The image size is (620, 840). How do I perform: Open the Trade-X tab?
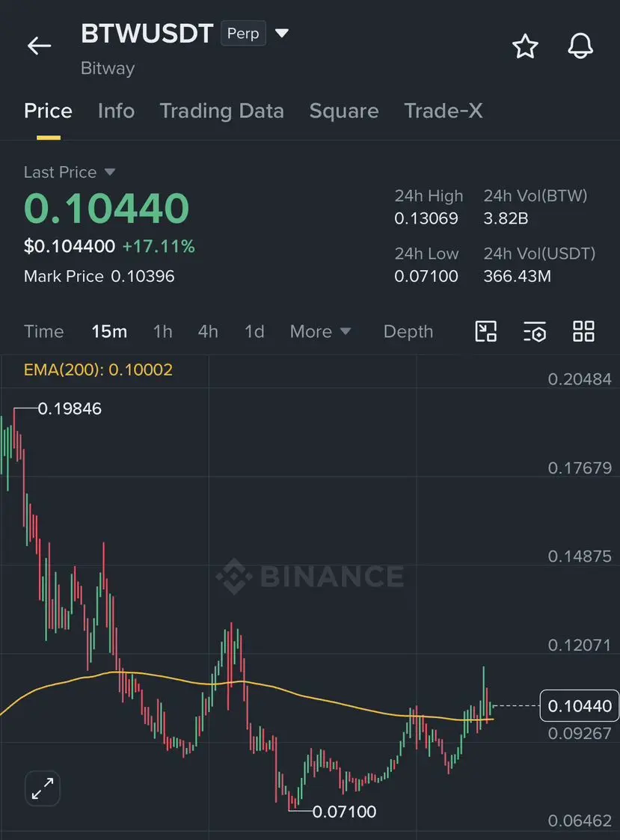click(x=443, y=111)
